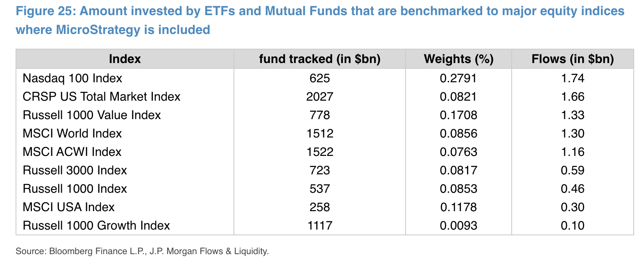Click the Index column header
Viewport: 644px width, 266px height.
[x=125, y=59]
